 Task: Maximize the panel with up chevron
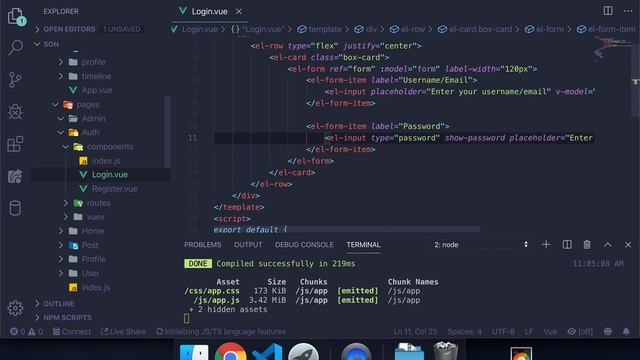(607, 244)
